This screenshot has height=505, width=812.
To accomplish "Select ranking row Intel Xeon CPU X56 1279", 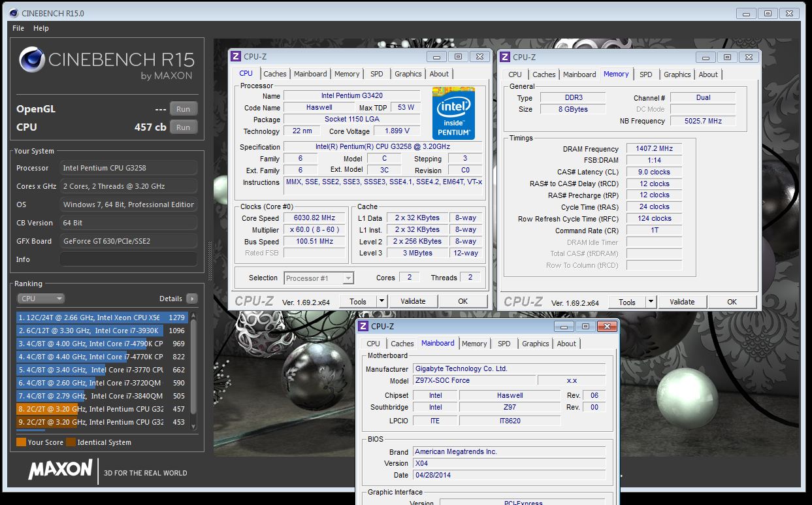I will 103,318.
